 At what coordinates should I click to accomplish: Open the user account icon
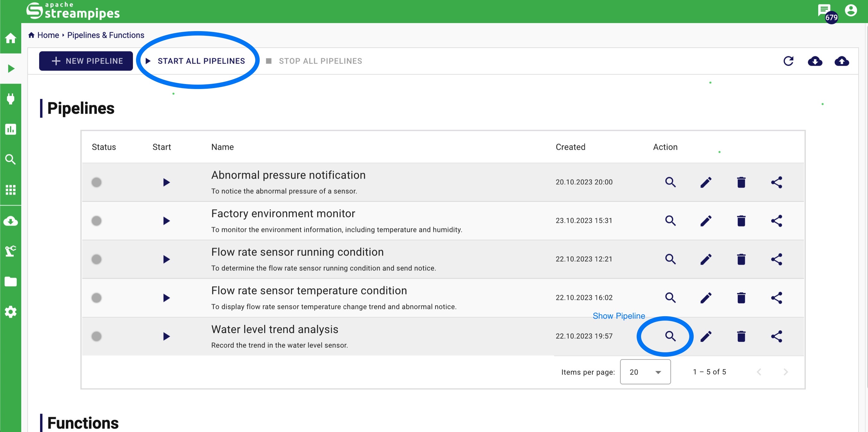[851, 10]
